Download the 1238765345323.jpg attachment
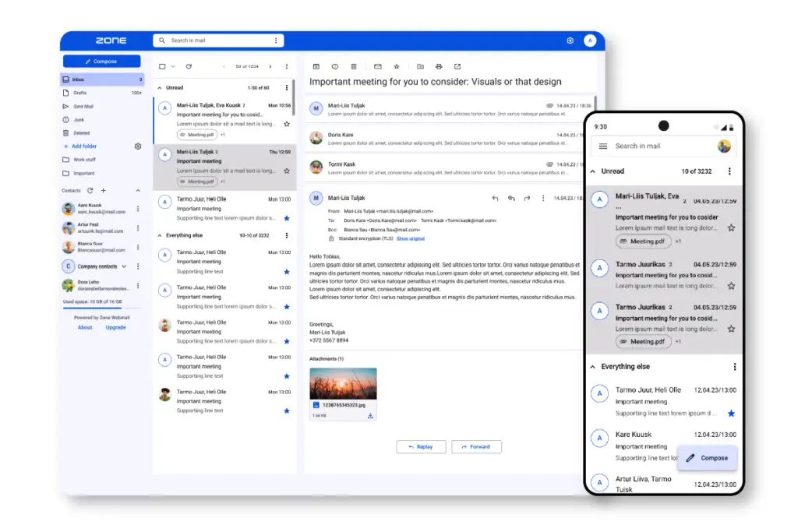The height and width of the screenshot is (532, 798). (370, 416)
